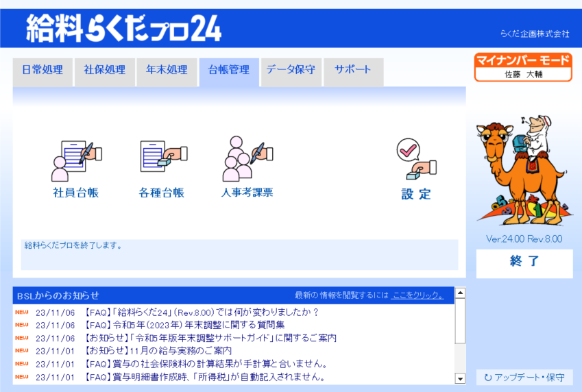This screenshot has height=392, width=582.
Task: Open the サポート tab
Action: click(353, 72)
